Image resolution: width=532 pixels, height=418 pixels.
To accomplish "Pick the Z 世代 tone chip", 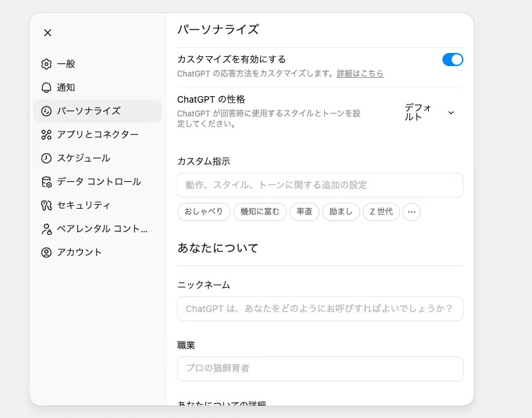I will click(381, 212).
